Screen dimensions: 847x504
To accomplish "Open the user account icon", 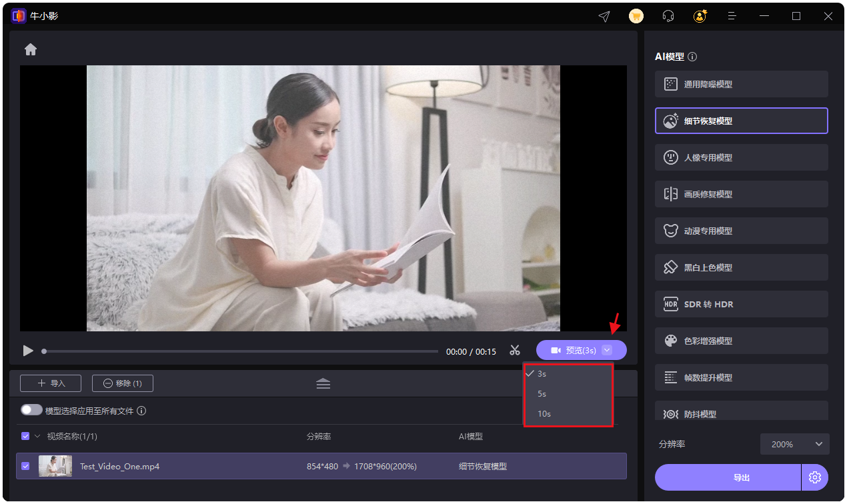I will tap(700, 16).
